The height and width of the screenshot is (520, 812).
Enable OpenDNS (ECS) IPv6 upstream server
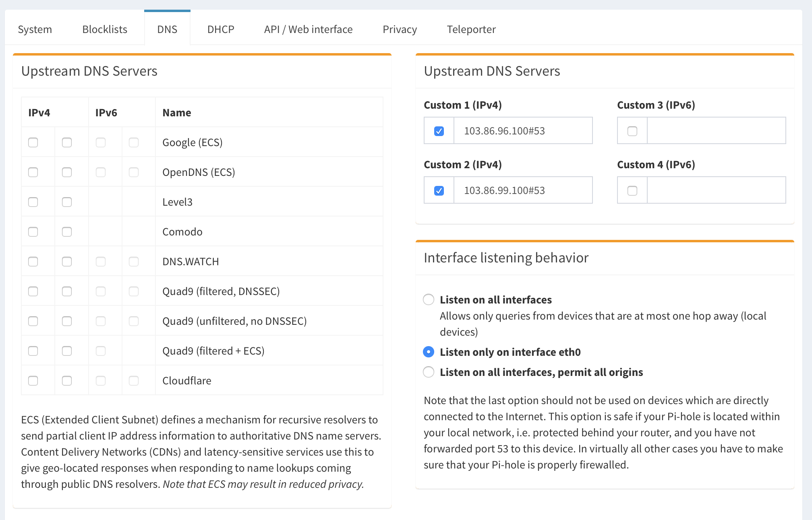pos(100,172)
